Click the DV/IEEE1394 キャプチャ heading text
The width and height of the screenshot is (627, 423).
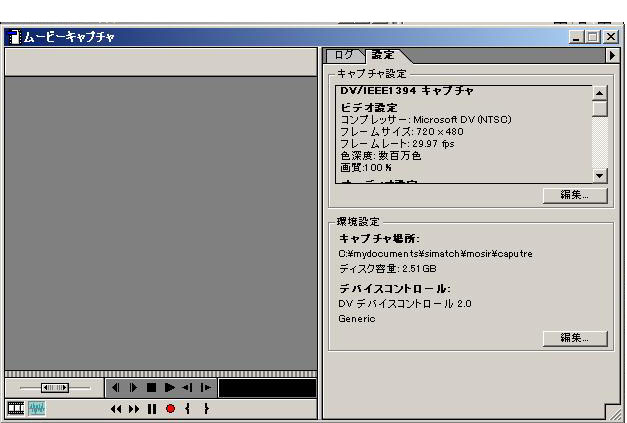click(407, 91)
